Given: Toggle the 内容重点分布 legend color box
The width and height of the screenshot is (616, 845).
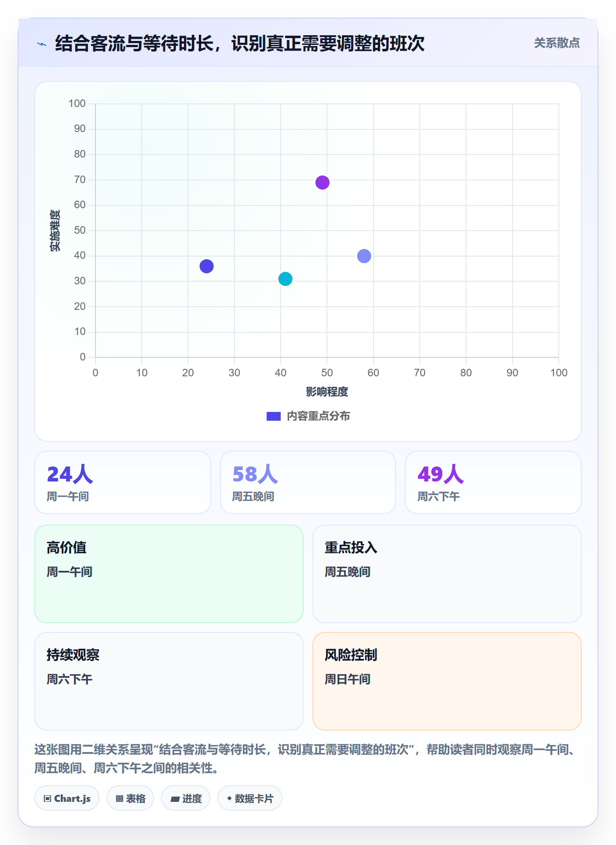Looking at the screenshot, I should click(x=273, y=416).
